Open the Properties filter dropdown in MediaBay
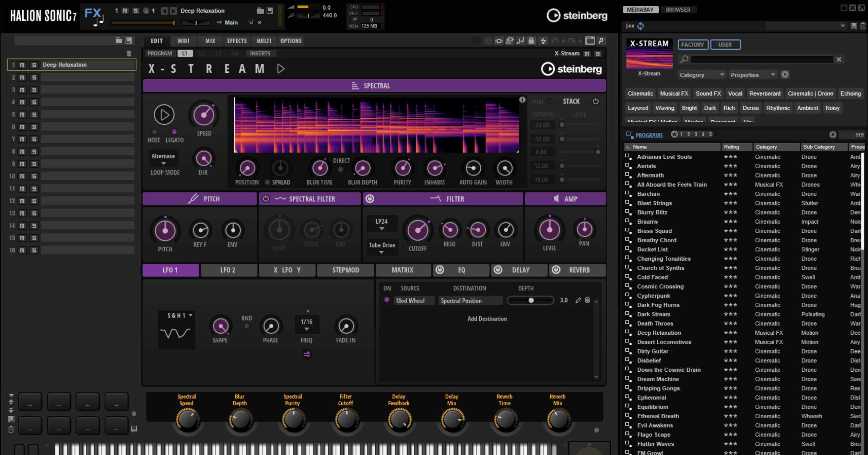This screenshot has width=868, height=455. tap(753, 75)
